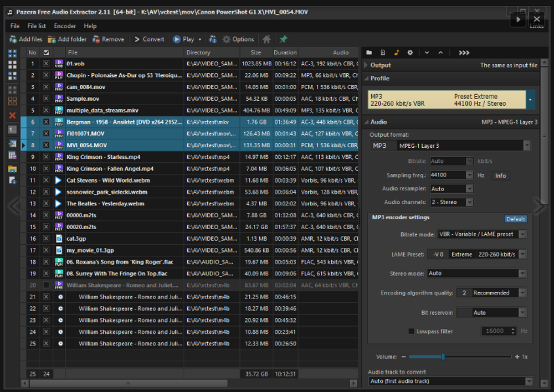Open the file document tab icon in right panel
The width and height of the screenshot is (554, 392).
pyautogui.click(x=383, y=53)
